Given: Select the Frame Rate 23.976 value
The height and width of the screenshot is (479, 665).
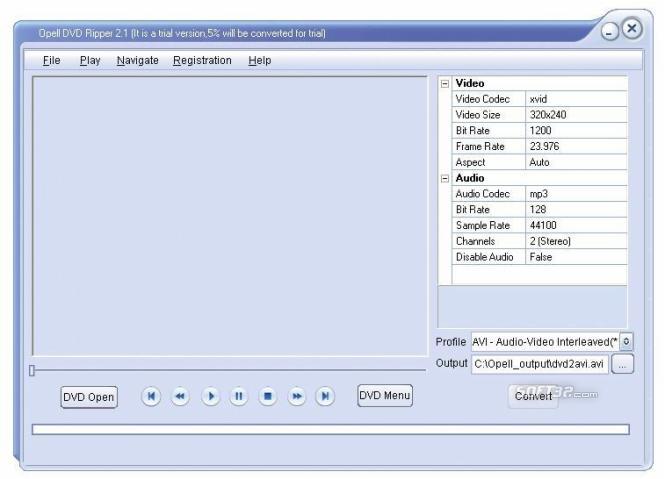Looking at the screenshot, I should tap(576, 146).
